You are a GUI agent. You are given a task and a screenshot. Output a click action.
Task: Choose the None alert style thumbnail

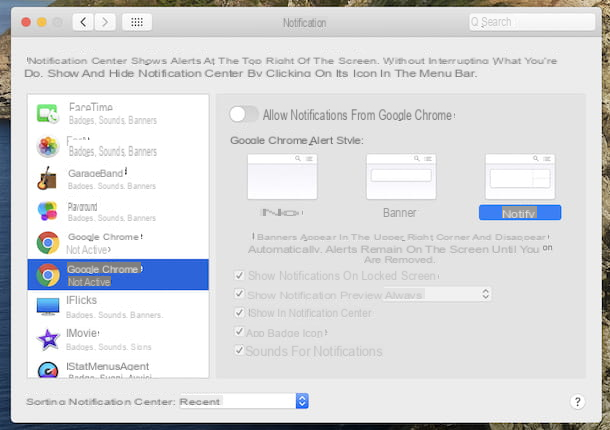pos(282,177)
